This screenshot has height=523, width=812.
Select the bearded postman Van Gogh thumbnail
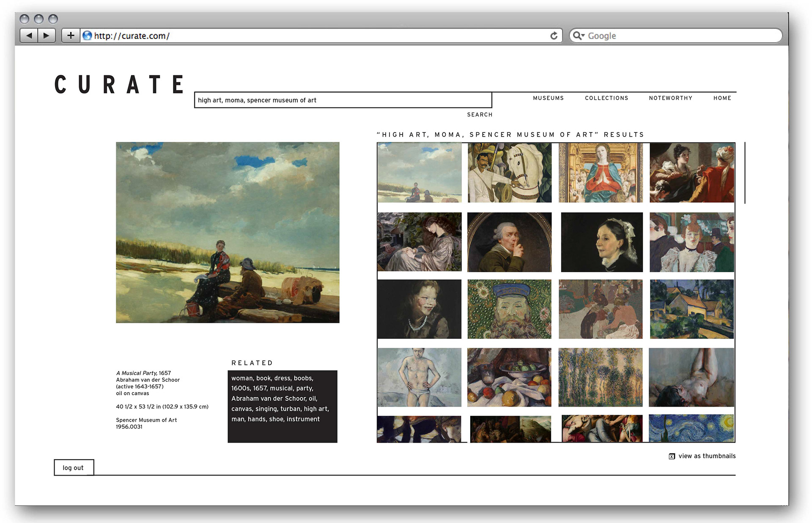510,309
